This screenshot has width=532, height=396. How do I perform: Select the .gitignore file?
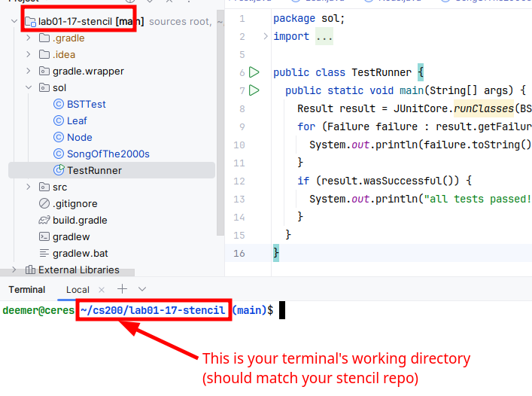(75, 203)
